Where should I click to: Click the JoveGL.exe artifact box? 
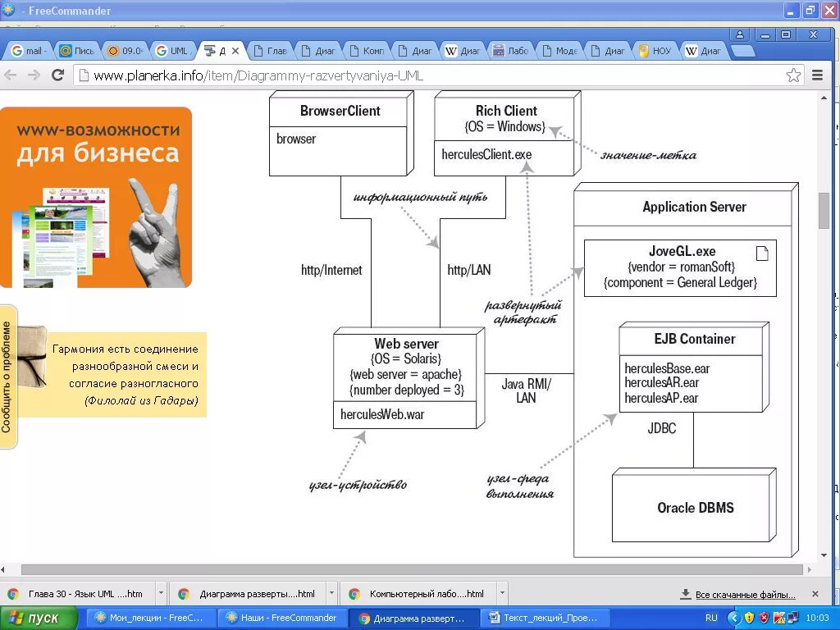(x=680, y=268)
